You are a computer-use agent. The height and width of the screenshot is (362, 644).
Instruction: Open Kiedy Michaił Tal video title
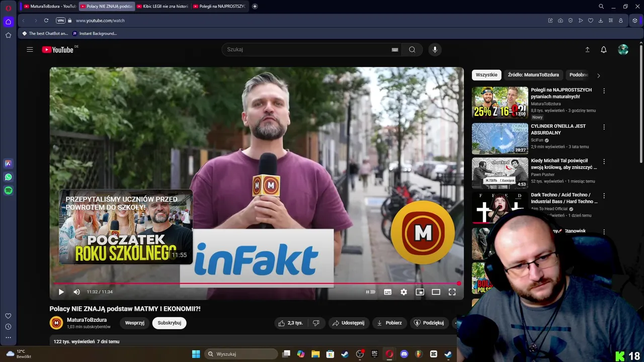(x=564, y=164)
